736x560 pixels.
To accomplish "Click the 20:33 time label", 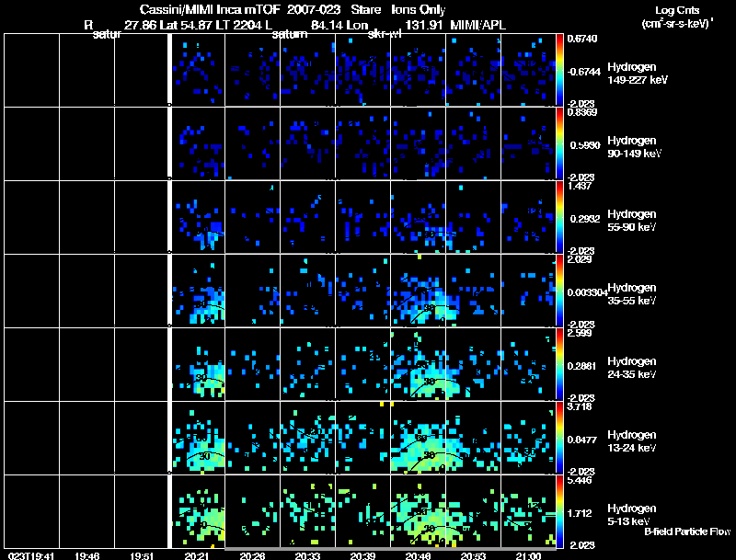I will (307, 555).
